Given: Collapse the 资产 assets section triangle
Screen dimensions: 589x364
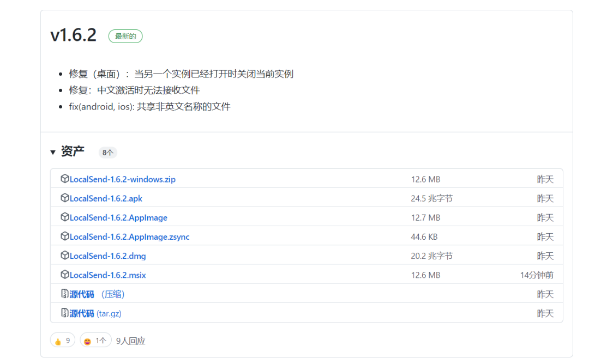Looking at the screenshot, I should tap(53, 152).
